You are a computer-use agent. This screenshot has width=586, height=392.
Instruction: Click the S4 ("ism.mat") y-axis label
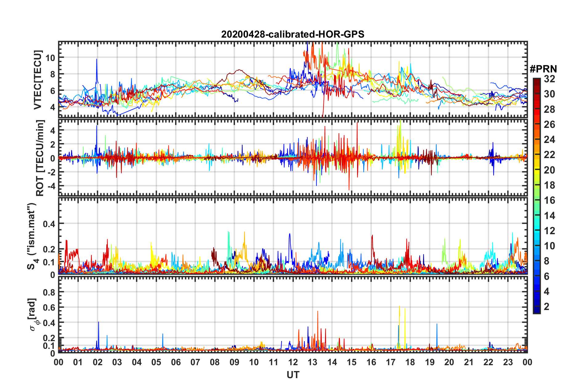(x=32, y=236)
